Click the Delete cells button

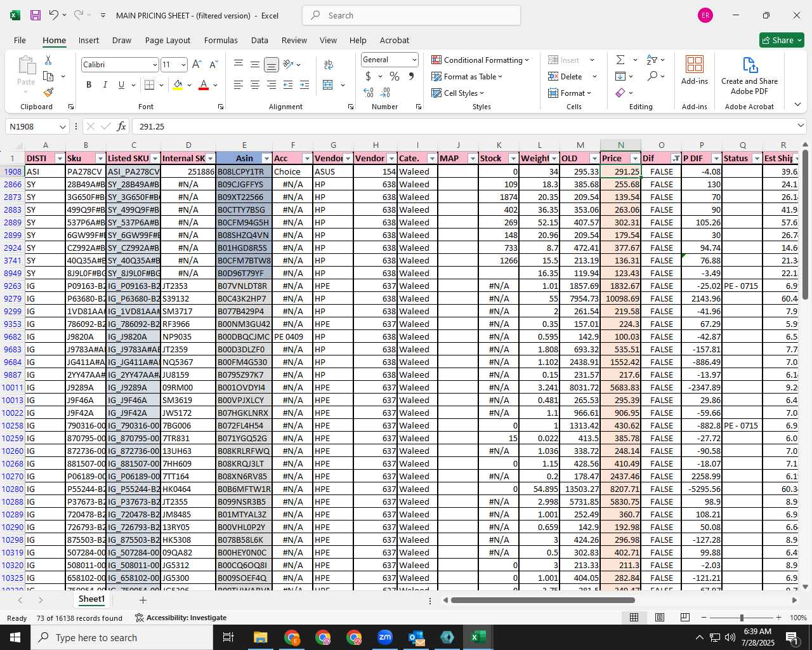(565, 76)
